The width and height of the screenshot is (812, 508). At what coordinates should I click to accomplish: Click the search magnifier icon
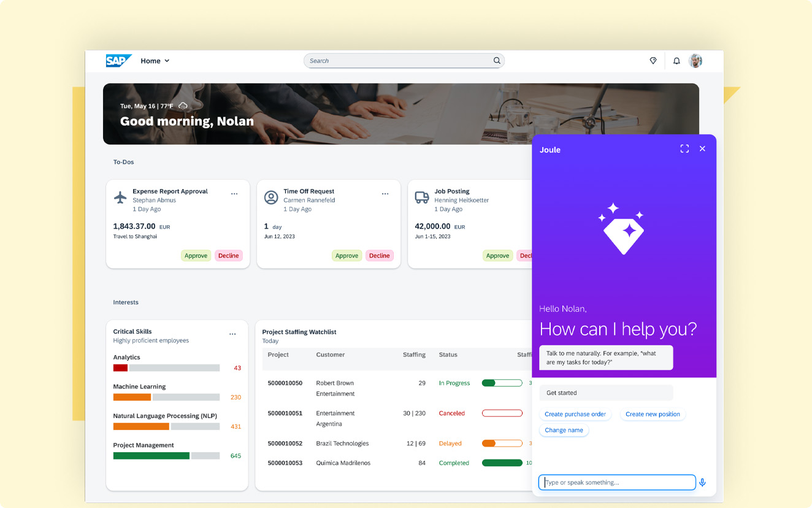click(x=497, y=61)
